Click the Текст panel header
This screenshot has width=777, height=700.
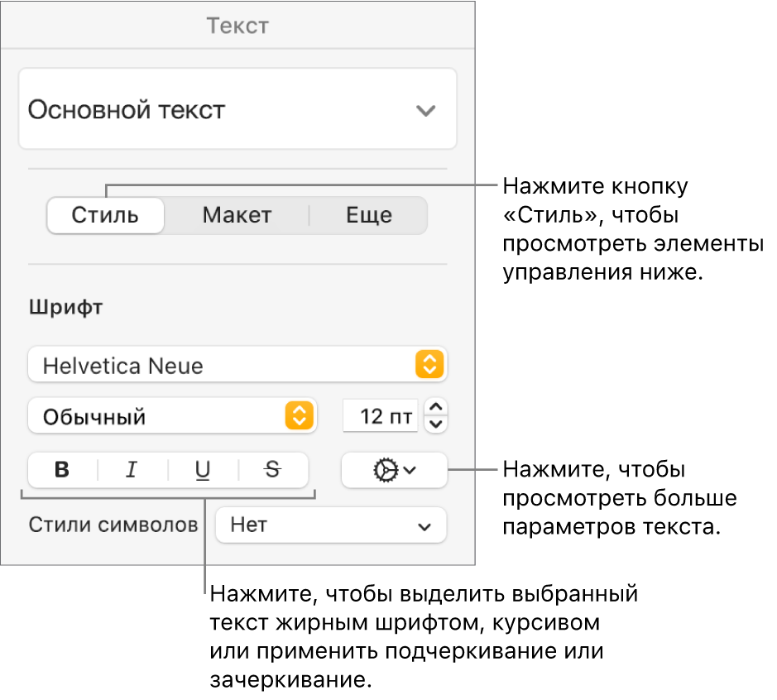237,26
